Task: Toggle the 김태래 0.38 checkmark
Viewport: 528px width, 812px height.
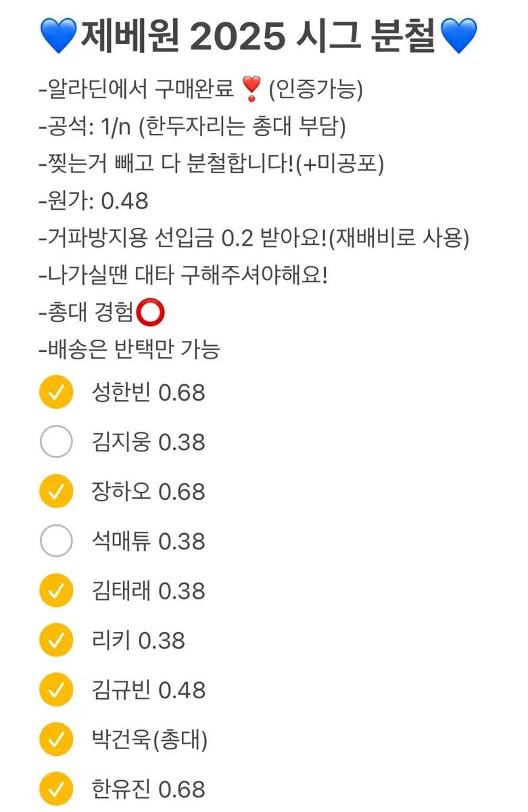Action: [56, 591]
